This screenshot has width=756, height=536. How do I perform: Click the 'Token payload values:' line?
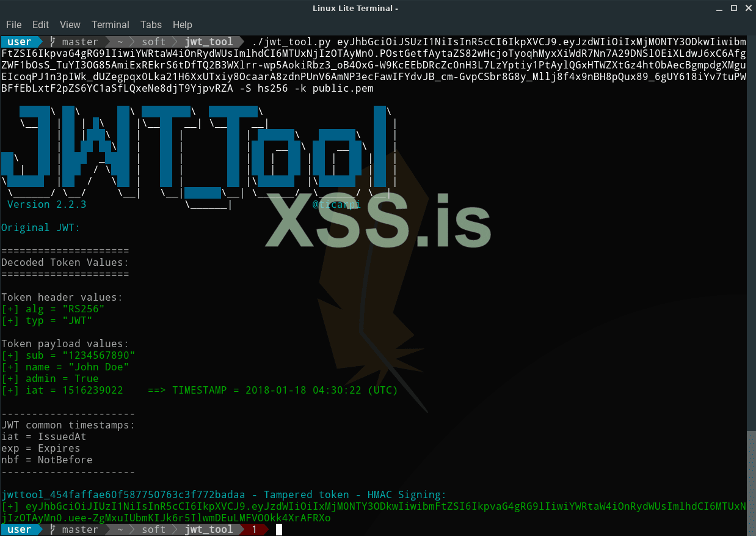65,343
